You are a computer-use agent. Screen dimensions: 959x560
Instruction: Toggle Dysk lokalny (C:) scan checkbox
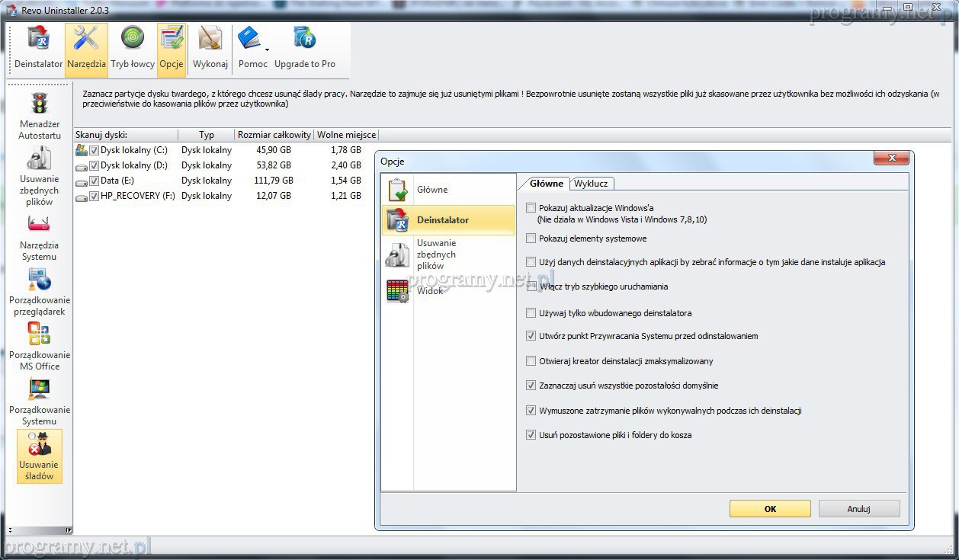click(x=95, y=150)
